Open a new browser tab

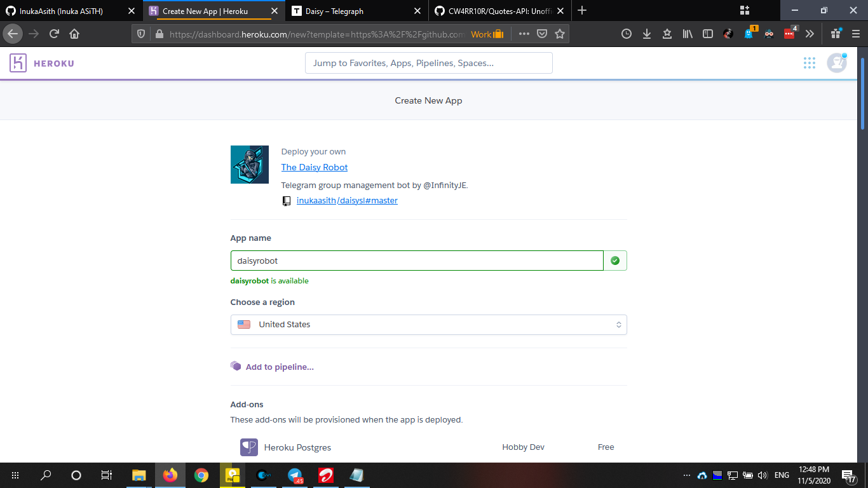(582, 11)
